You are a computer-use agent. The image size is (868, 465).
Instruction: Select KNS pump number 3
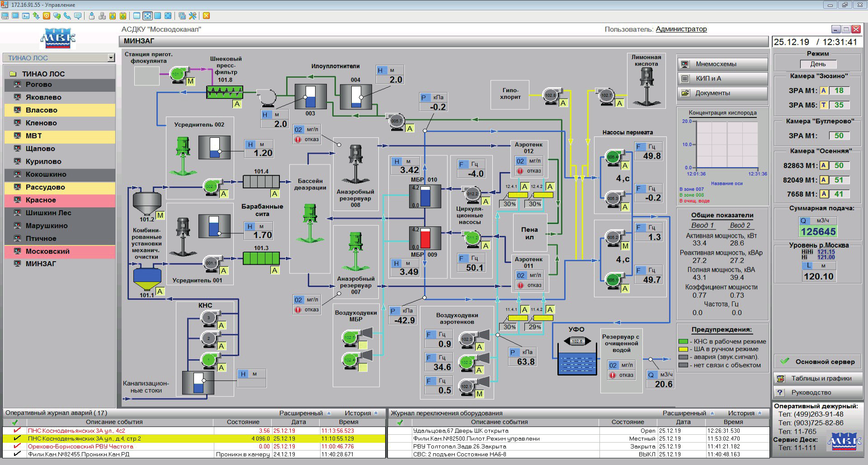pyautogui.click(x=209, y=318)
